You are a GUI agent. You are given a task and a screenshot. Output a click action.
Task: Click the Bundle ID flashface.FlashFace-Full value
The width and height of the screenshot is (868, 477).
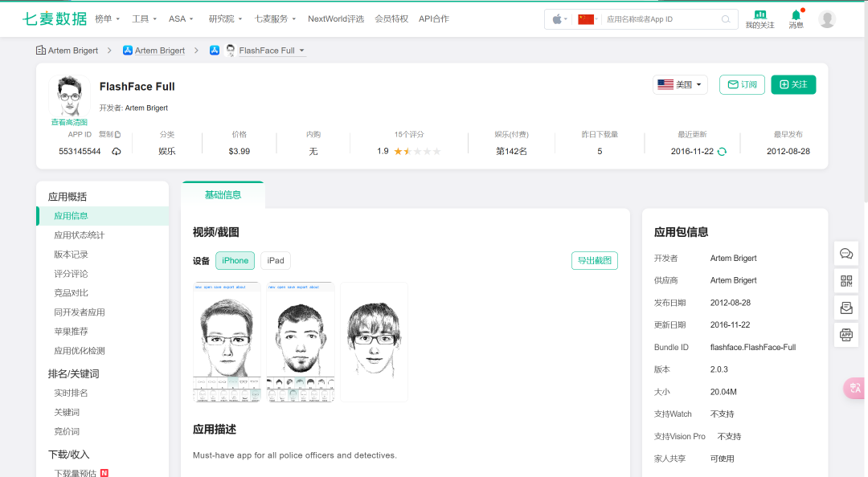coord(753,348)
